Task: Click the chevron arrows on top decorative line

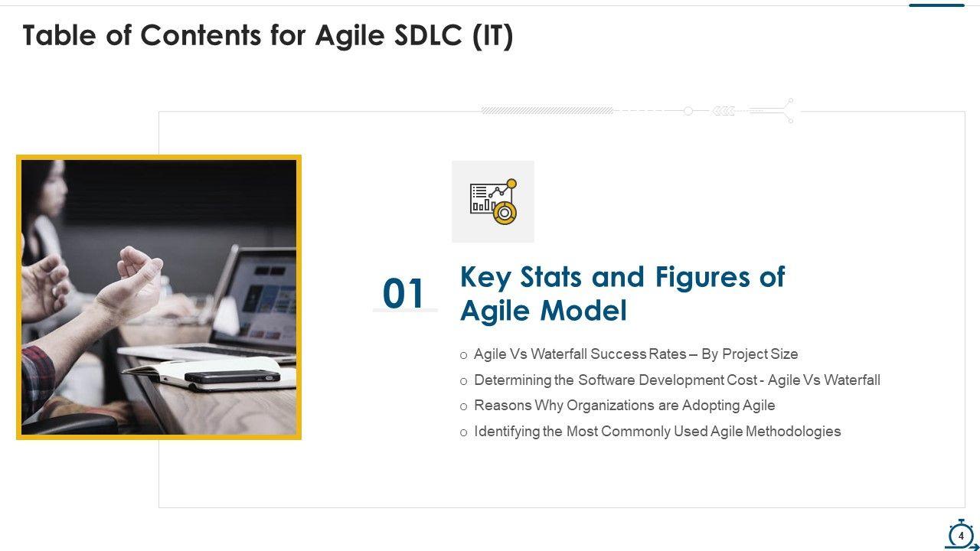Action: (x=723, y=111)
